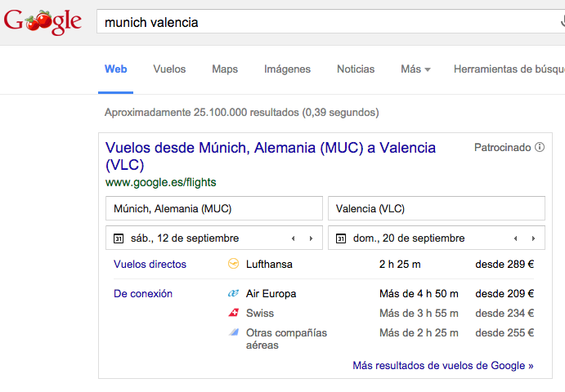
Task: Select the Swiss airline name
Action: pyautogui.click(x=260, y=313)
